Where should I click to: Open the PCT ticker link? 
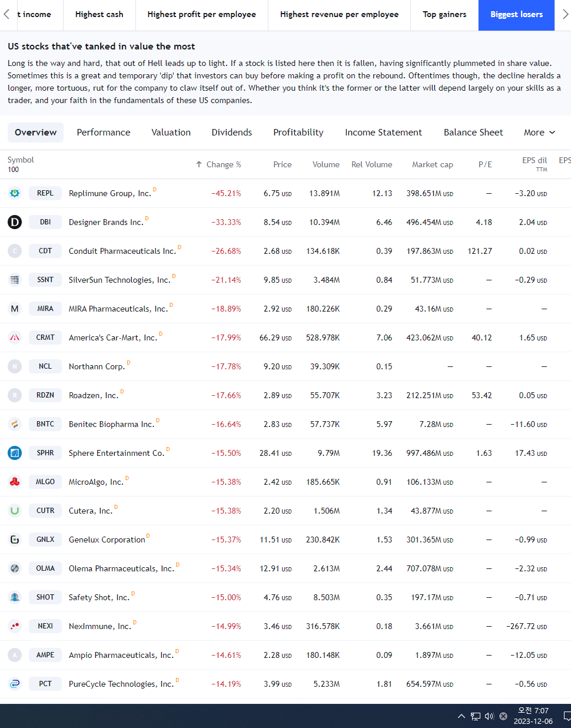pyautogui.click(x=45, y=684)
